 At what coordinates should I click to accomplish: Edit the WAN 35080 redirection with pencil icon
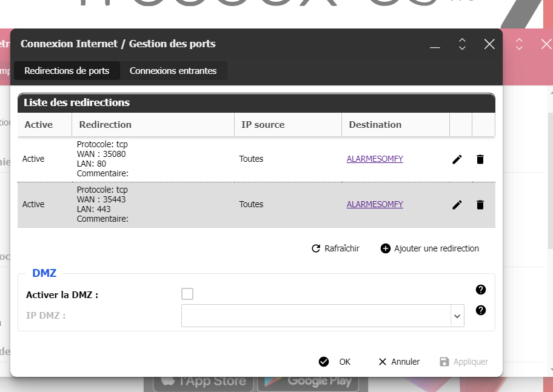pos(457,159)
